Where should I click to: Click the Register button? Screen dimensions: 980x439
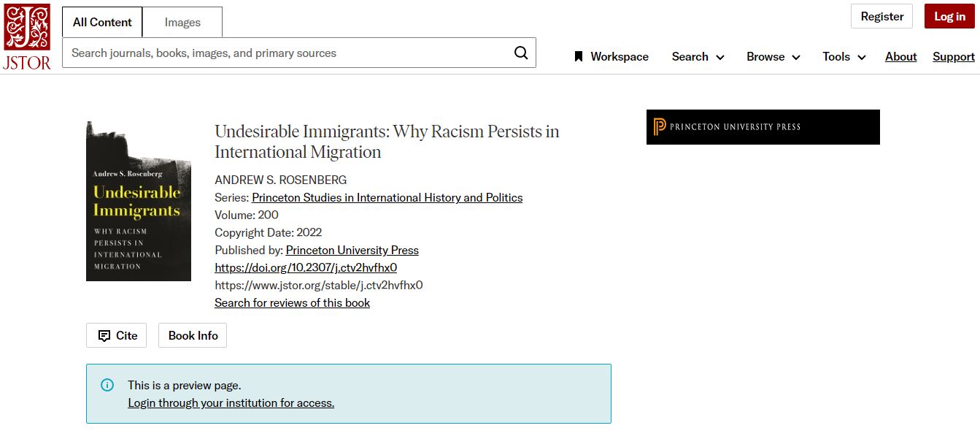pos(882,16)
